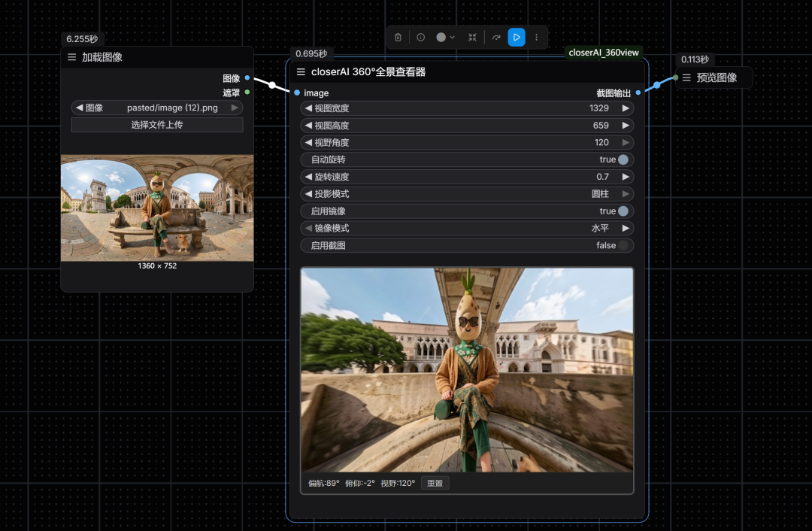
Task: Click the 视图高度 value 659
Action: pos(601,126)
